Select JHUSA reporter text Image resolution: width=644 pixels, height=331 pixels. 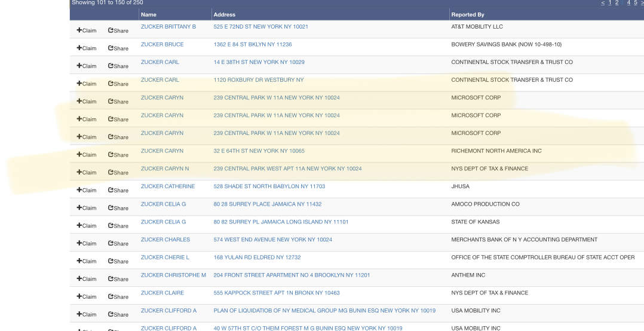(461, 186)
